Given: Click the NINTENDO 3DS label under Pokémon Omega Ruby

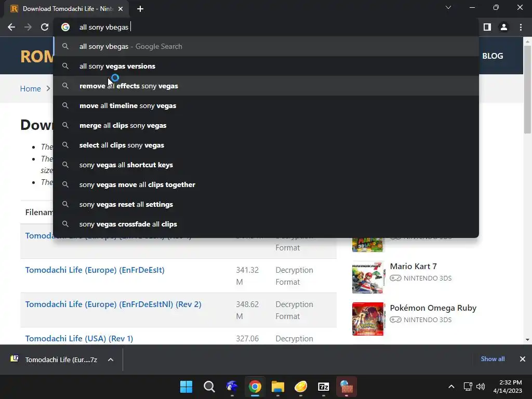Looking at the screenshot, I should click(x=428, y=320).
